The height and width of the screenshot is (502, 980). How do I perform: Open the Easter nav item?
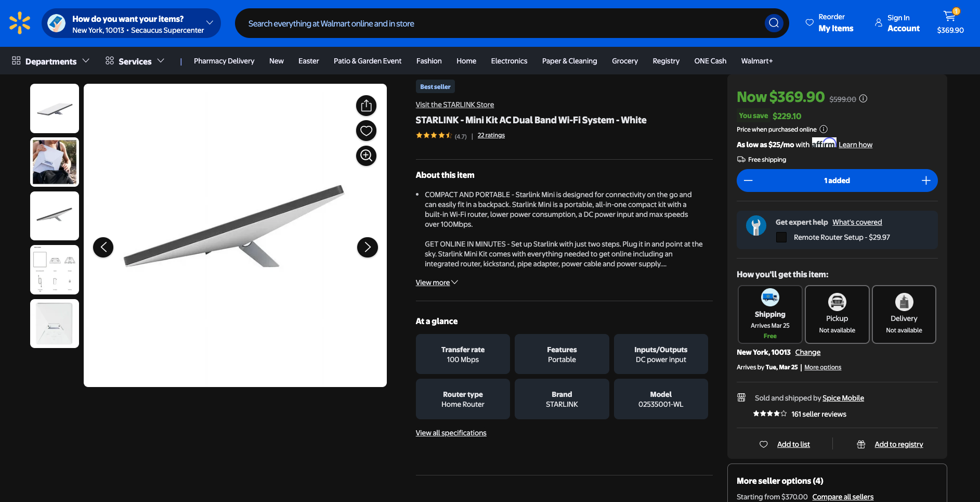tap(308, 61)
